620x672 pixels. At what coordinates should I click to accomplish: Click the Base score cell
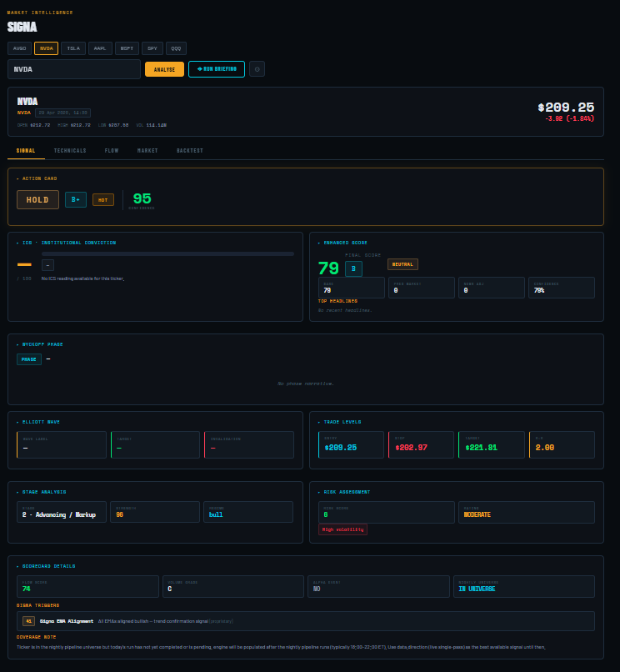pos(352,288)
